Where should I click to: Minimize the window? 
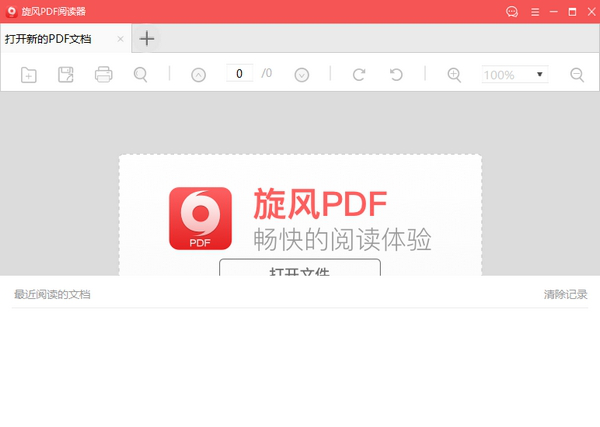(x=553, y=12)
